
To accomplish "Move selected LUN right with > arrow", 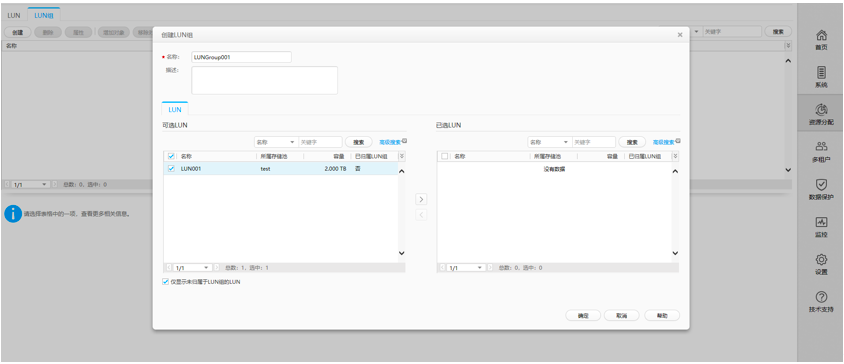I will point(421,199).
